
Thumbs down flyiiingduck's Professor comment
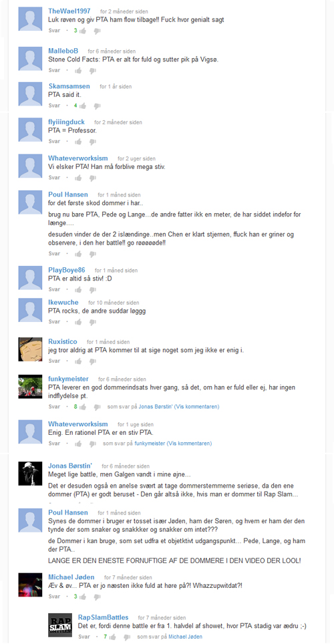tap(92, 142)
